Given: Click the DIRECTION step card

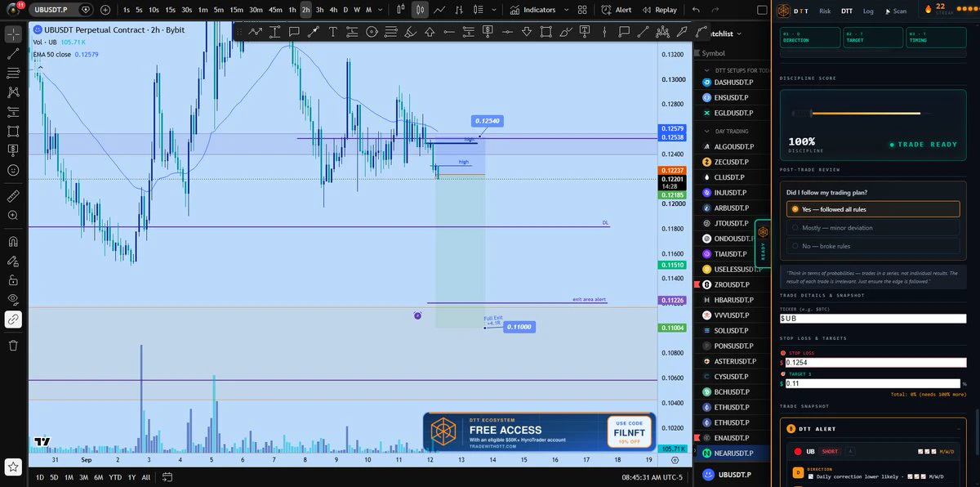Looking at the screenshot, I should pyautogui.click(x=810, y=38).
